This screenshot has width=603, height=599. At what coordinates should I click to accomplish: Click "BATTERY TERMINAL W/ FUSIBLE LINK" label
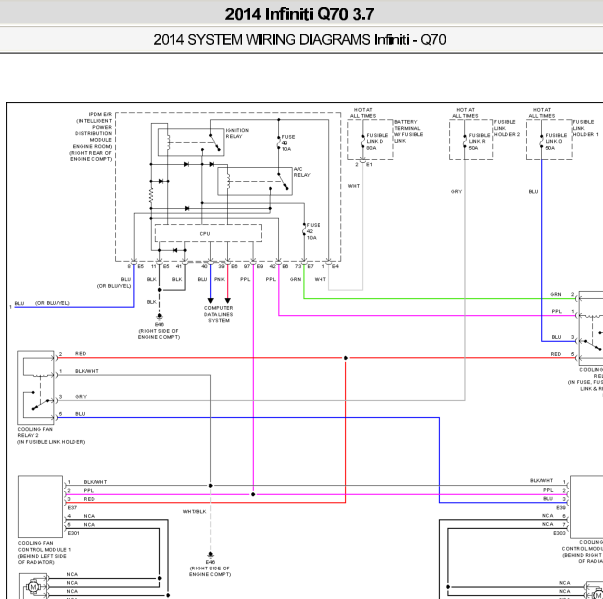(x=408, y=131)
